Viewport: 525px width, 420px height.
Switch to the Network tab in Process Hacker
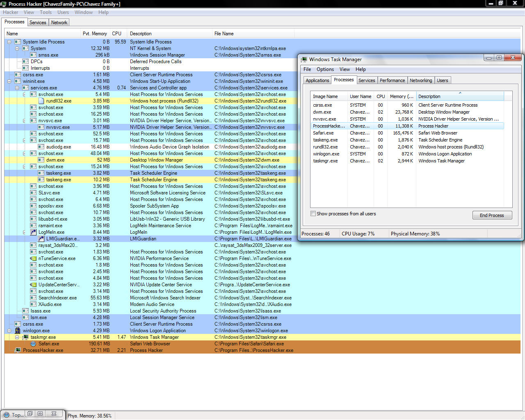(59, 23)
